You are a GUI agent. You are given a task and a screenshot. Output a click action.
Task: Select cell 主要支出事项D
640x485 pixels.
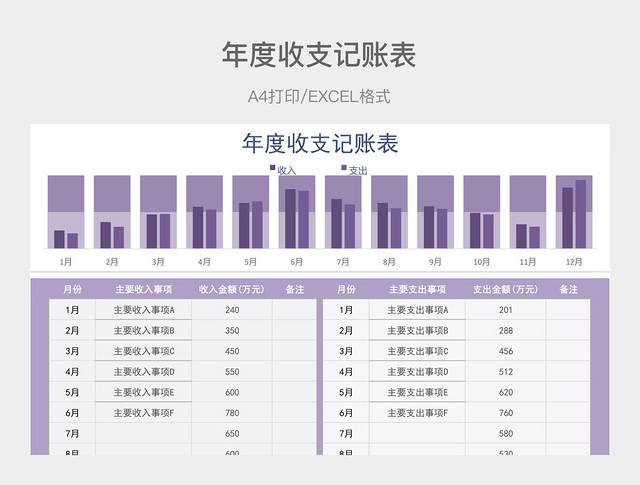click(418, 372)
